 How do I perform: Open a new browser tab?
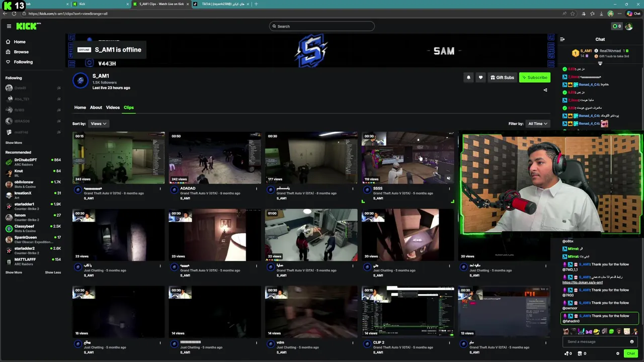256,4
